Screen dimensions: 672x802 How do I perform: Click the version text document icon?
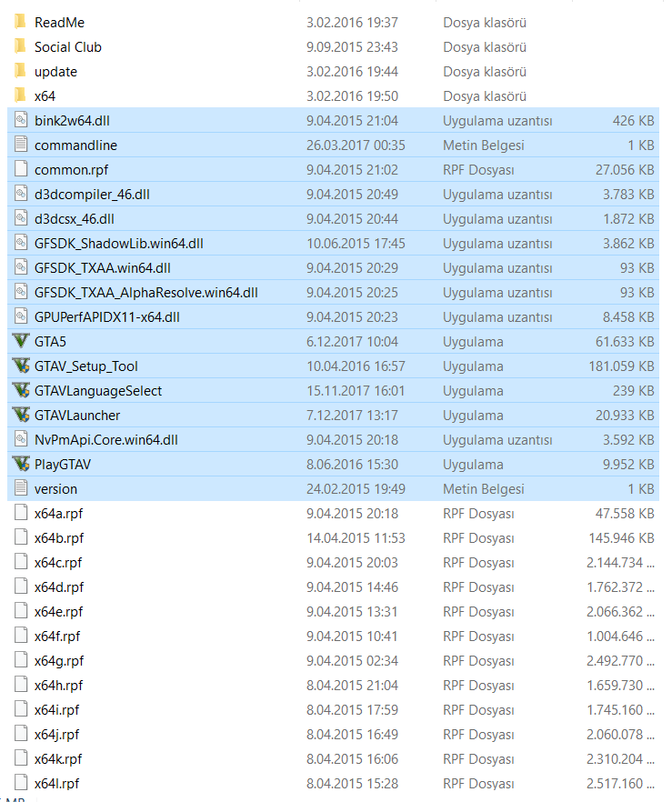pyautogui.click(x=20, y=488)
